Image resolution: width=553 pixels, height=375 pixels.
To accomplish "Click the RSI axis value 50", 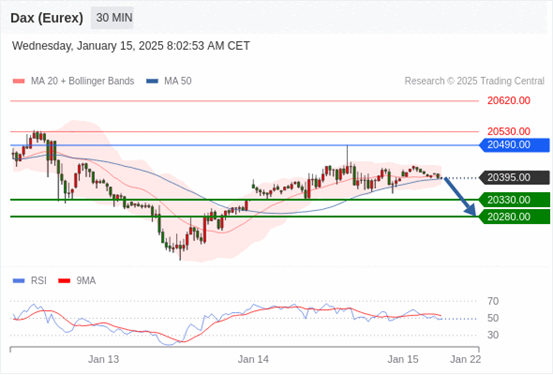I will pos(493,318).
